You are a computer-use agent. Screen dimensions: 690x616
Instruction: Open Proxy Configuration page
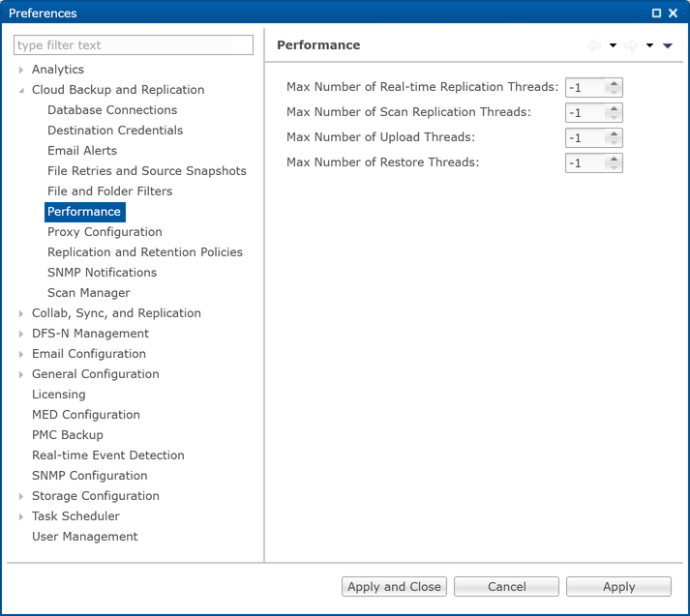[105, 232]
